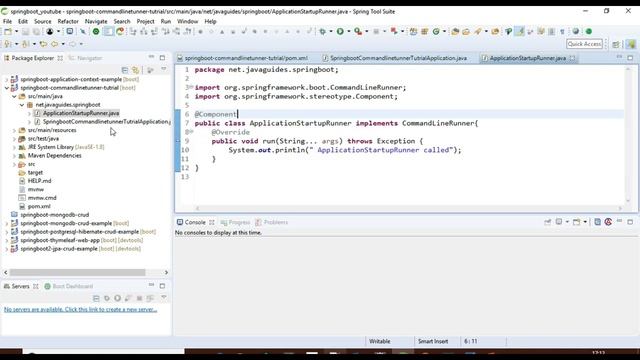Screen dimensions: 640x360
Task: Expand the src/main/resources folder
Action: click(14, 130)
